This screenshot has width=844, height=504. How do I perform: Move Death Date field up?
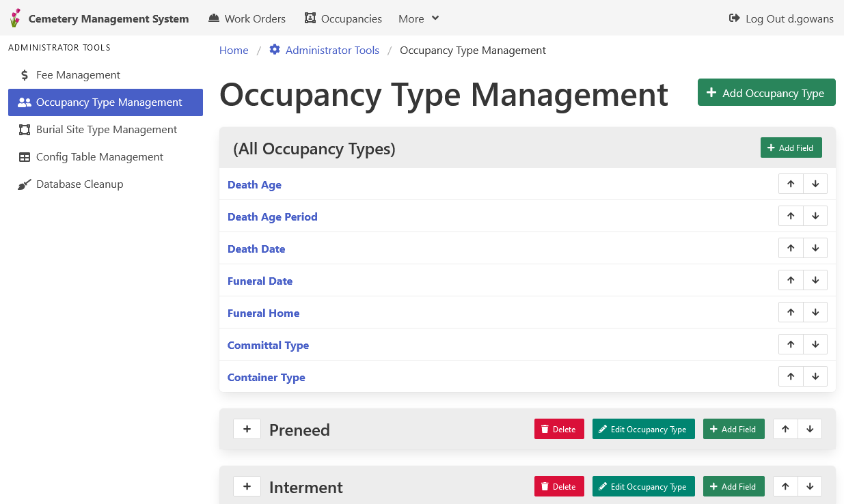coord(791,248)
